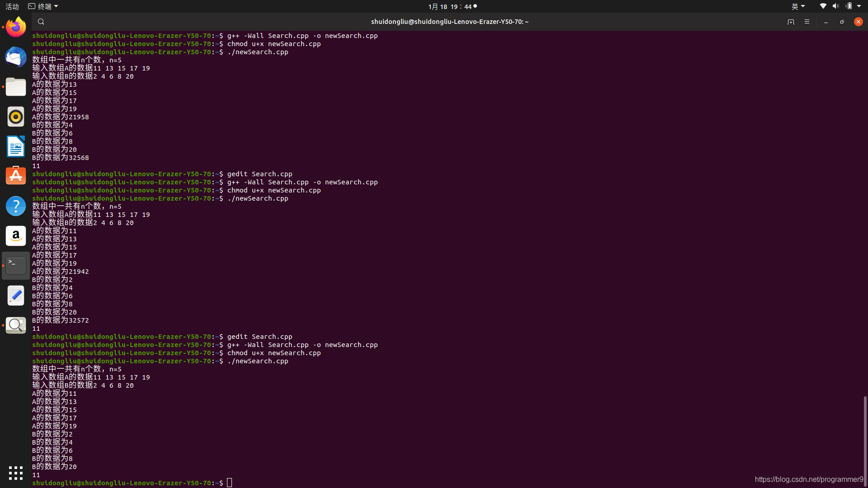
Task: Open the terminal hamburger menu
Action: coord(807,22)
